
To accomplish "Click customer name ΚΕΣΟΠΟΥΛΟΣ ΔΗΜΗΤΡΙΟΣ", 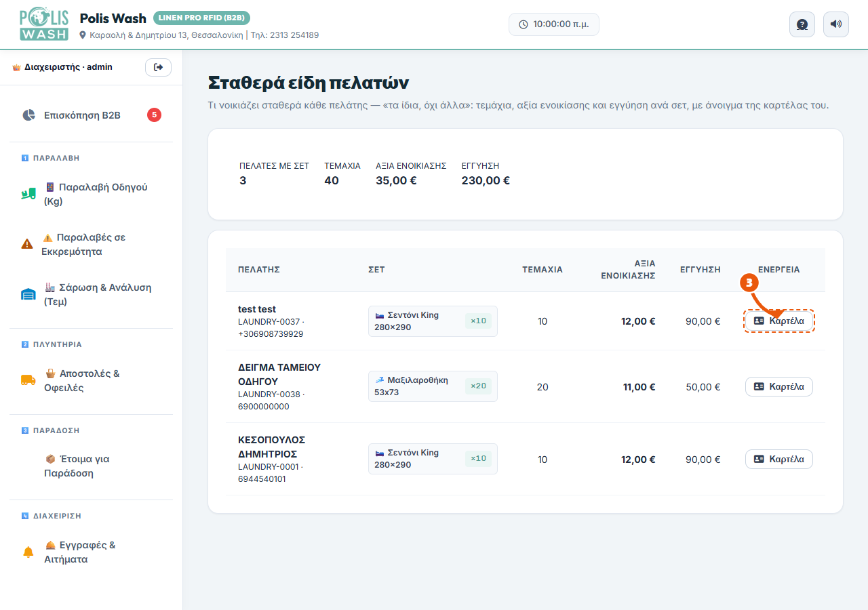I will coord(272,447).
